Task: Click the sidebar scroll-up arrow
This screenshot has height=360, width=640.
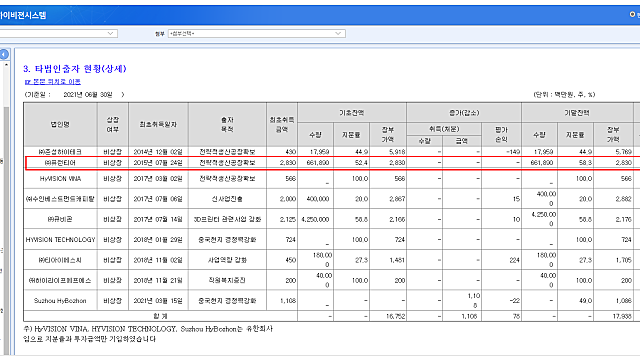Action: [6, 65]
